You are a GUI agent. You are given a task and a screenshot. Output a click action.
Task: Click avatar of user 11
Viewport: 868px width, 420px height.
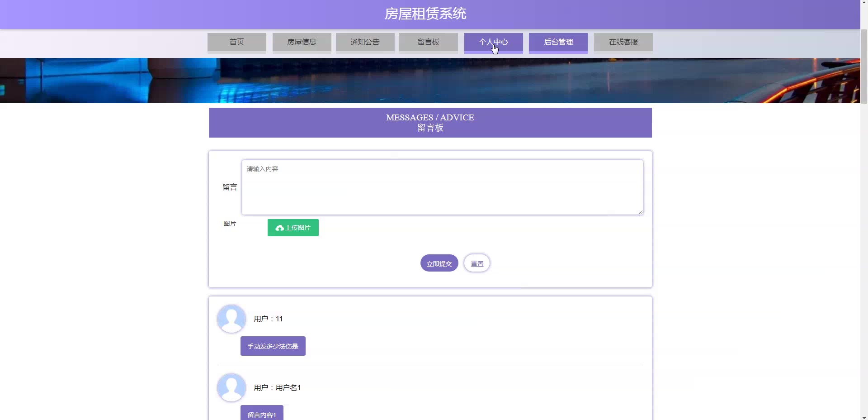231,319
